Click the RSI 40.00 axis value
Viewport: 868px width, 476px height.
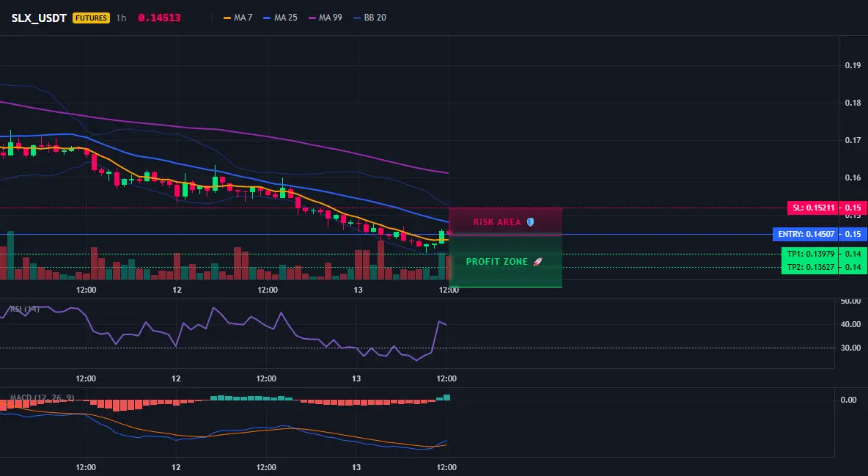[x=850, y=324]
